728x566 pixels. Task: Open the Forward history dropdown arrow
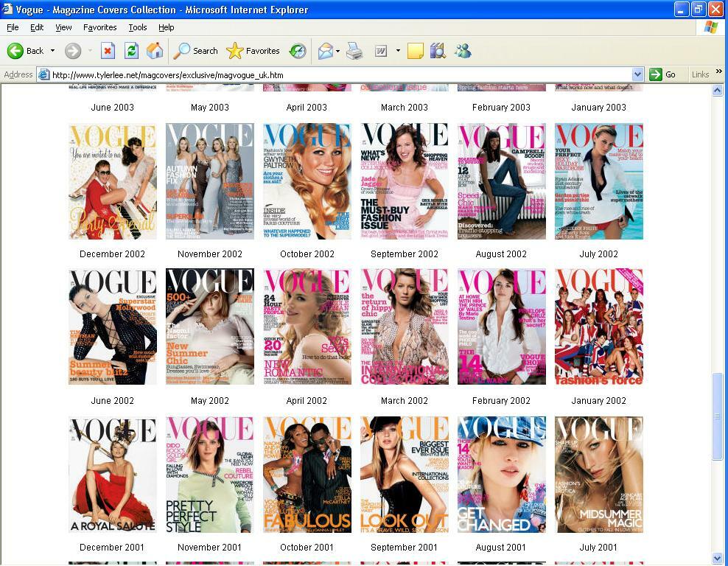click(x=90, y=51)
